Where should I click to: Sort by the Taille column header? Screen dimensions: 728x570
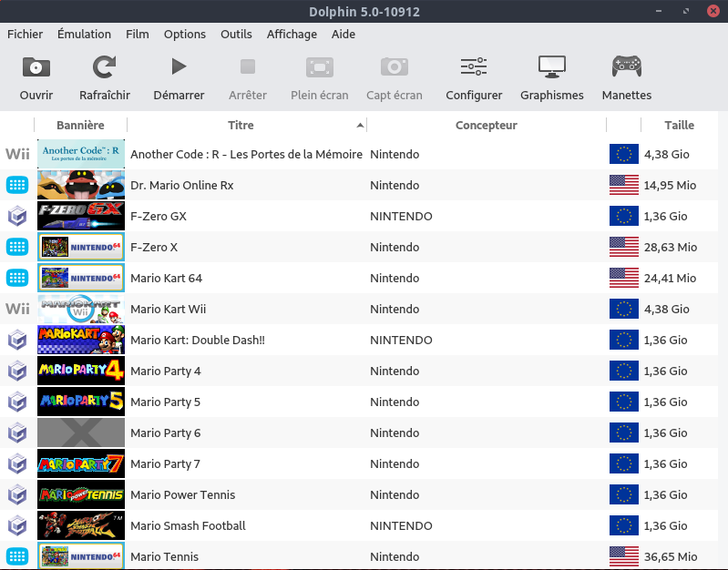(x=679, y=126)
